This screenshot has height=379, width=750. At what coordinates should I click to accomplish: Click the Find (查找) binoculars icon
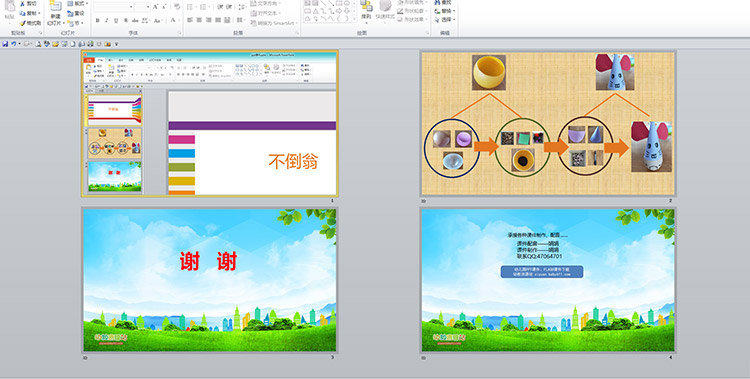pyautogui.click(x=437, y=2)
